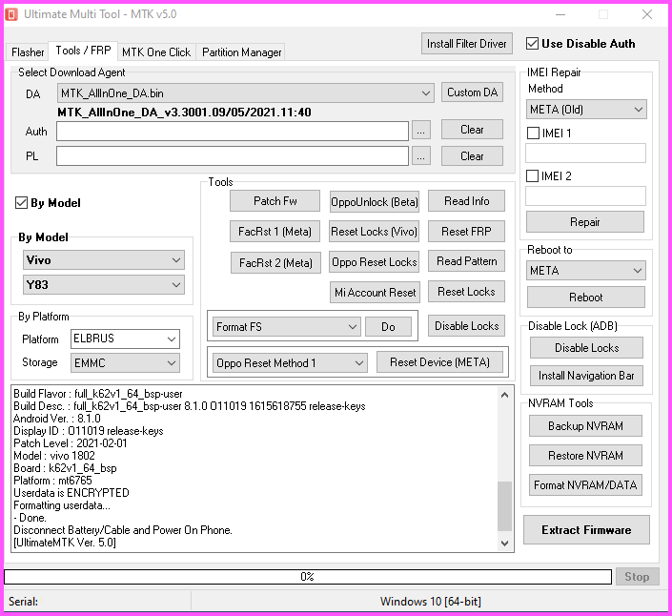Viewport: 672px width, 616px height.
Task: Click the Restore NVRAM button
Action: 585,455
